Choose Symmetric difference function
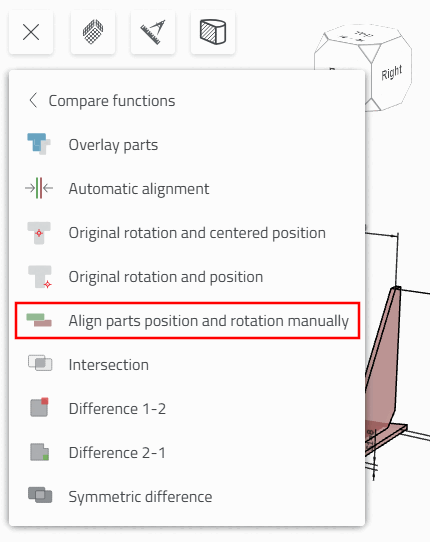Image resolution: width=430 pixels, height=542 pixels. (x=140, y=497)
